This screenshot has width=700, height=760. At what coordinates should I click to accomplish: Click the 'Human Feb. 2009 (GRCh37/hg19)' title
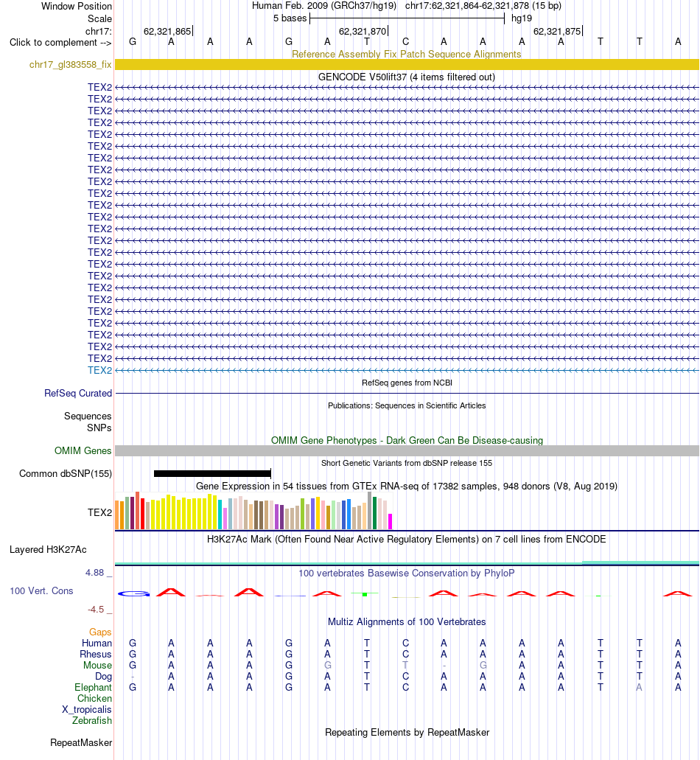tap(324, 6)
